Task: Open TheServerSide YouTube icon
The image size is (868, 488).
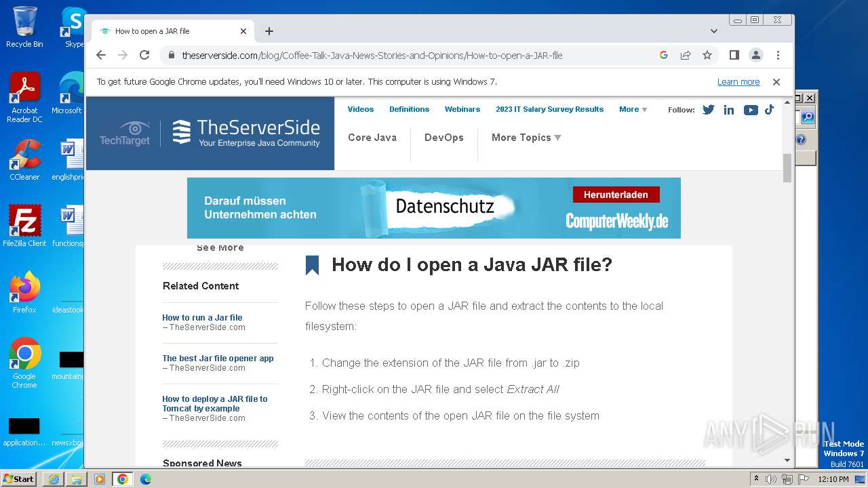Action: (751, 110)
